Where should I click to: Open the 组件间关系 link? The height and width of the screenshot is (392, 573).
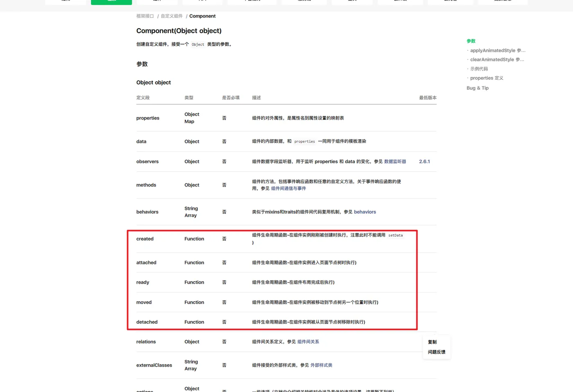coord(308,342)
